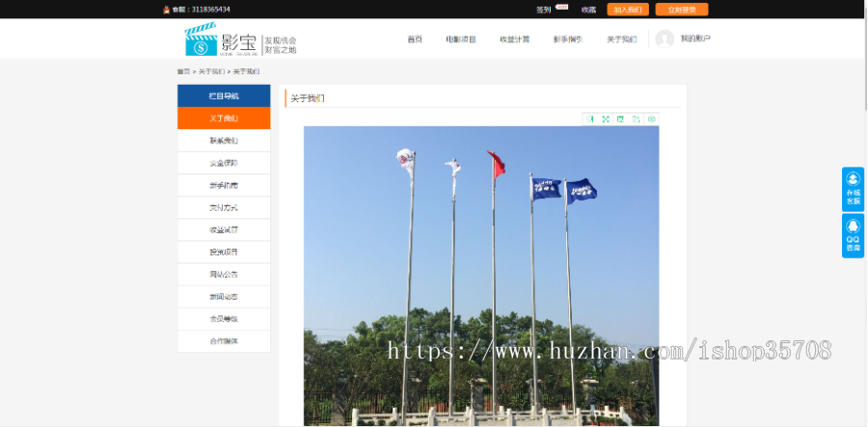Select 新闻动态 in the sidebar menu
The image size is (868, 427).
tap(224, 296)
